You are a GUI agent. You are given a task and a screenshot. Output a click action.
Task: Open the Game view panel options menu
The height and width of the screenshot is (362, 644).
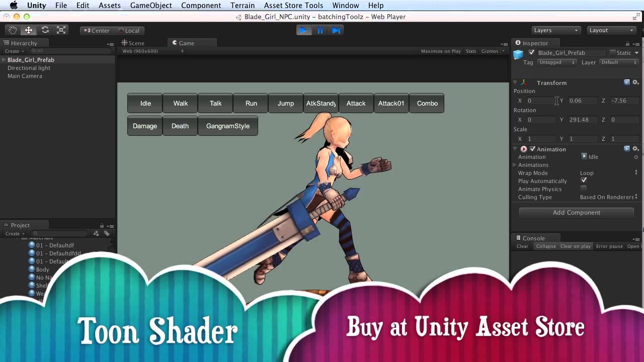coord(504,44)
